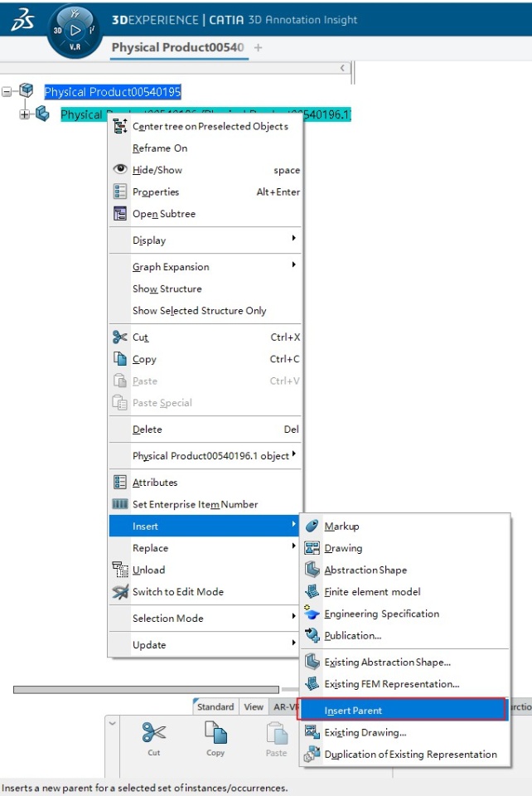
Task: Open the Replace submenu
Action: coord(205,548)
